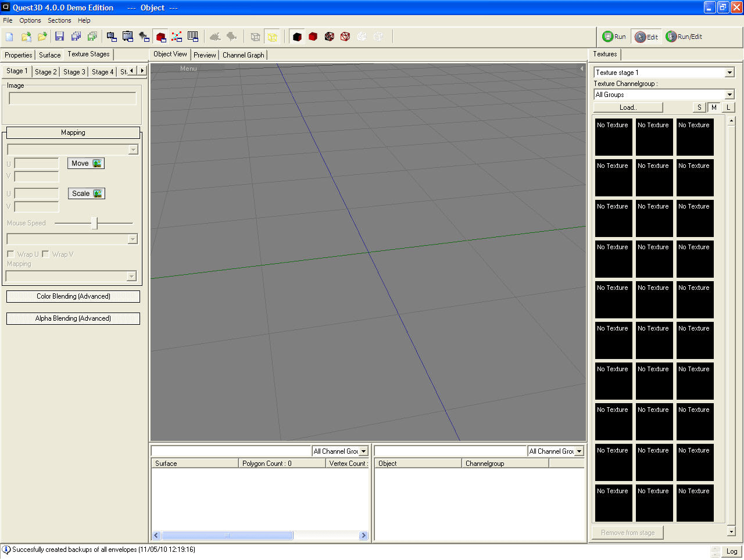Open viewport Menu label
The height and width of the screenshot is (560, 744).
(188, 69)
